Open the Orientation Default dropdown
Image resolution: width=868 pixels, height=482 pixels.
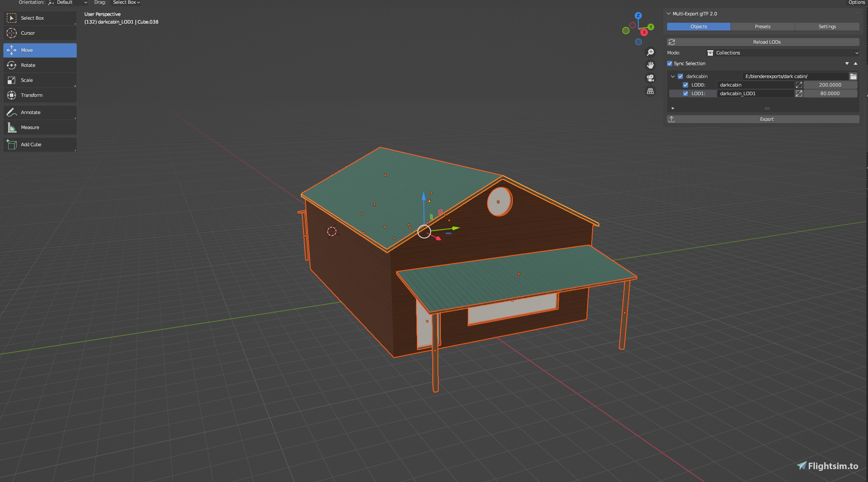pyautogui.click(x=68, y=3)
